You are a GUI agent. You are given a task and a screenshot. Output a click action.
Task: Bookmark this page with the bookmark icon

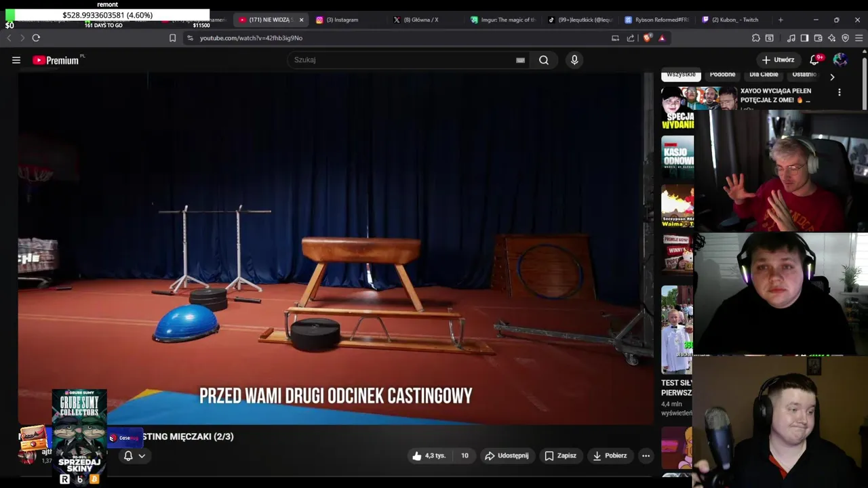[x=172, y=38]
